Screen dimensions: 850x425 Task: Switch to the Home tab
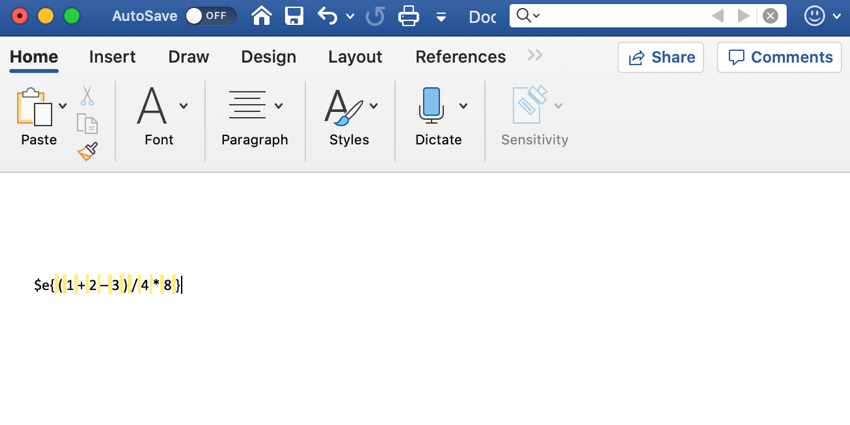click(34, 57)
